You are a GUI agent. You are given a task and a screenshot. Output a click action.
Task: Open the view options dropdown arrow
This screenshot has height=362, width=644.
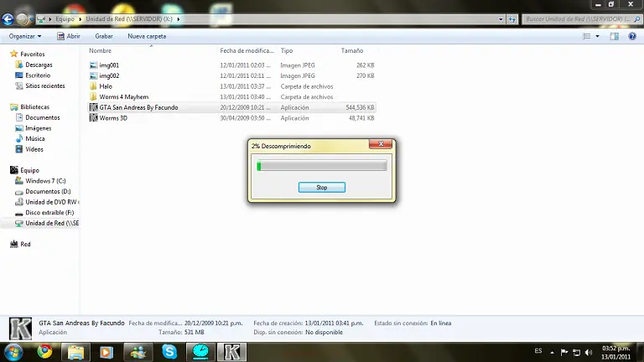598,36
